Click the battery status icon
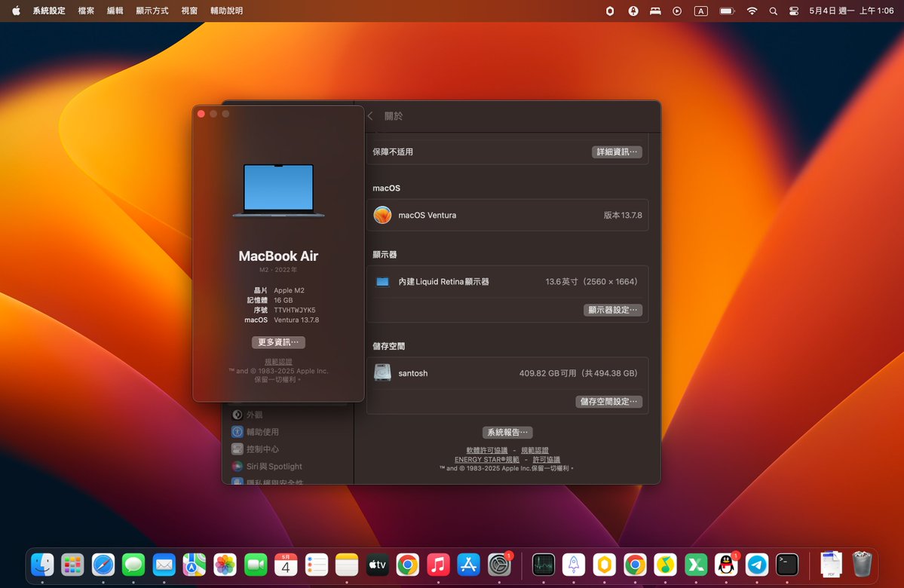904x588 pixels. point(727,11)
